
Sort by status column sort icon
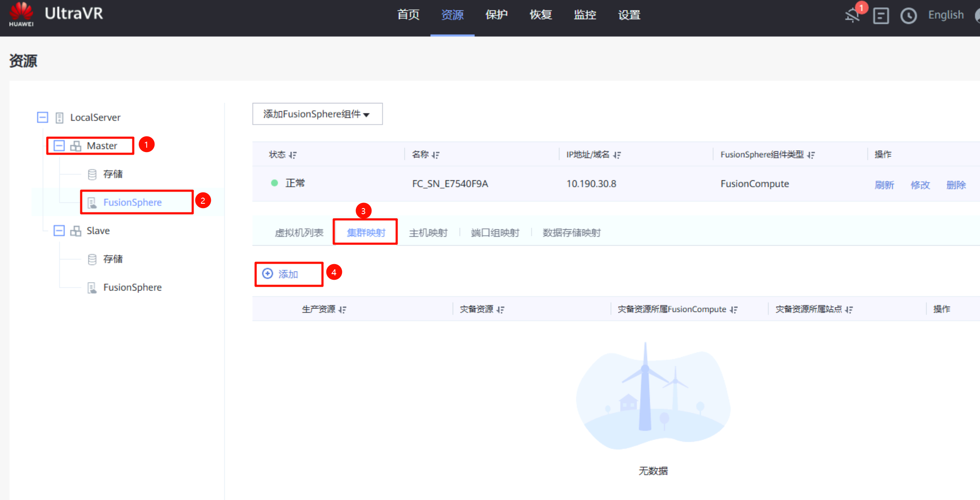tap(293, 155)
